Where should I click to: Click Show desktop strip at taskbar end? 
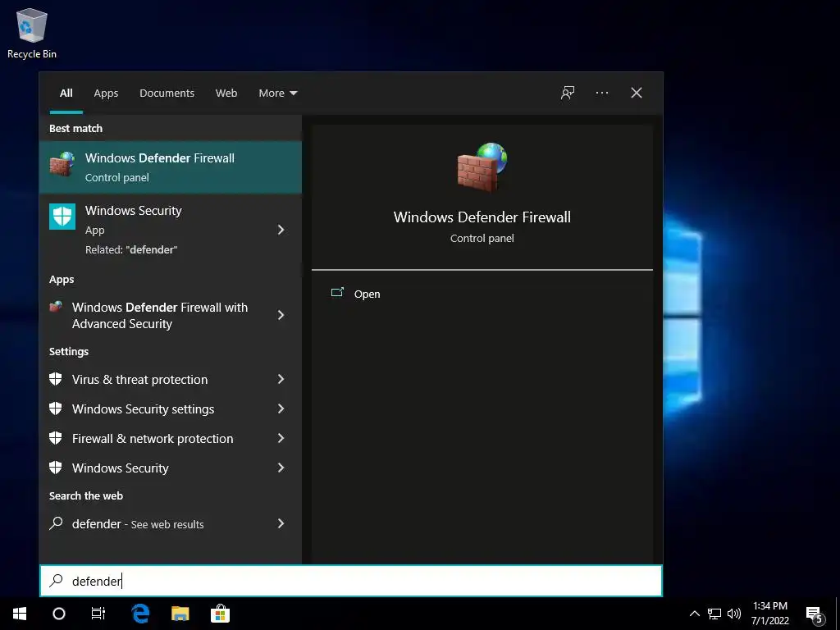(x=838, y=614)
